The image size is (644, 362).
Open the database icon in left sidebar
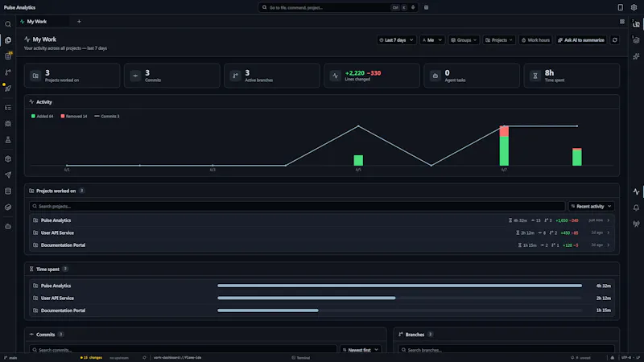(8, 191)
